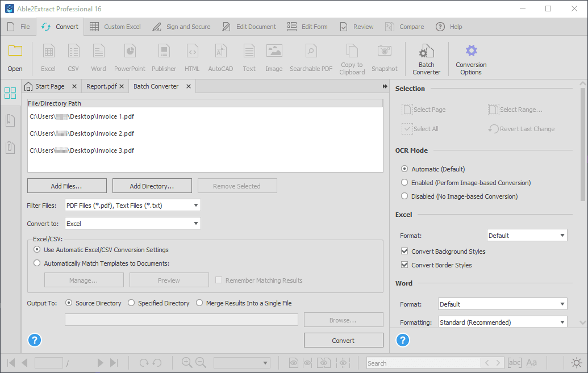Open the Excel Format dropdown

pos(527,236)
